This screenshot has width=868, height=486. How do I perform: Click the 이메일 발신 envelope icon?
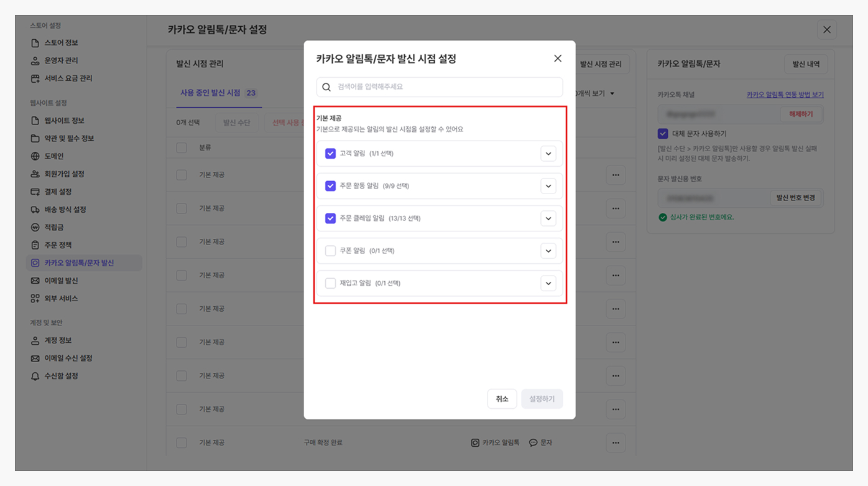click(x=35, y=281)
